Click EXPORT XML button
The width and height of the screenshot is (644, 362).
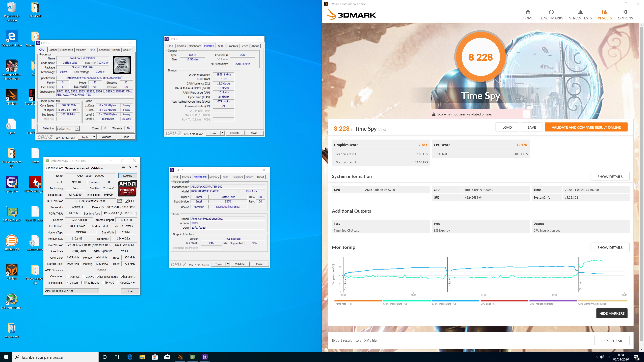pyautogui.click(x=612, y=341)
